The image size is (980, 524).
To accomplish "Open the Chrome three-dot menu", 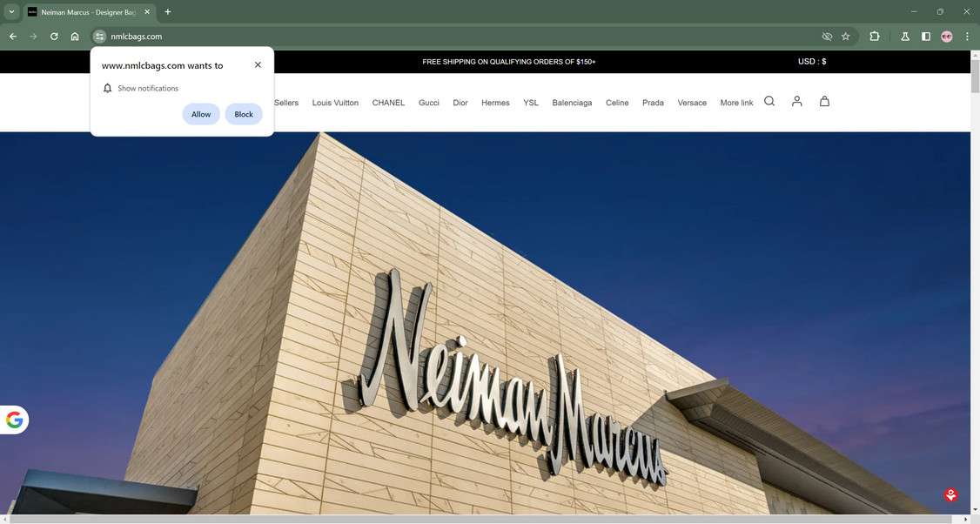I will (x=967, y=37).
